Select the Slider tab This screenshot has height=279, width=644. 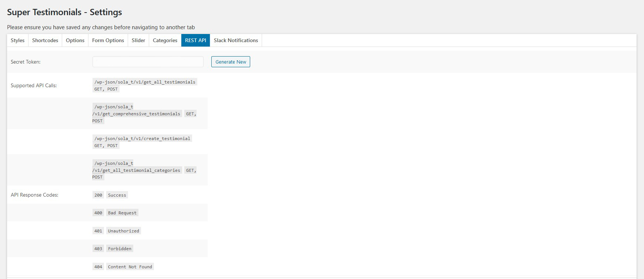(x=138, y=40)
